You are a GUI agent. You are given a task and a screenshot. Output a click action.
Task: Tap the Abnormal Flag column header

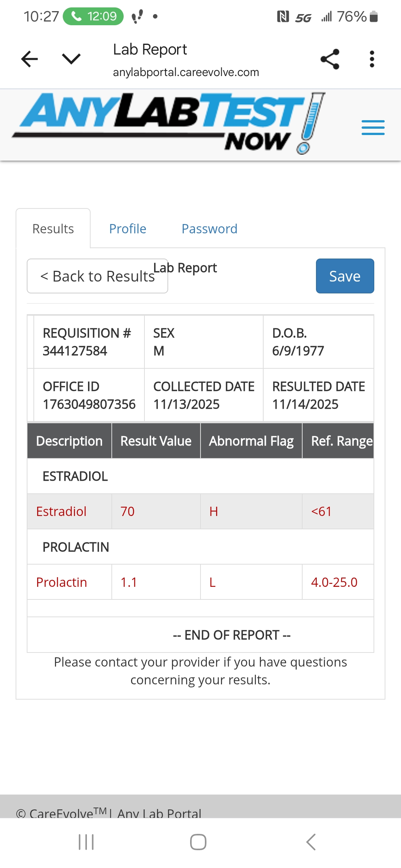click(251, 441)
